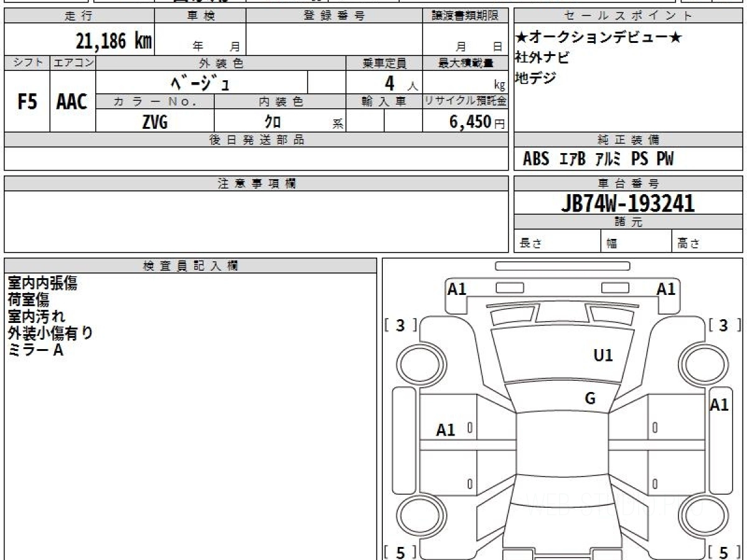The width and height of the screenshot is (747, 560).
Task: Select the color code ZVG
Action: point(155,122)
